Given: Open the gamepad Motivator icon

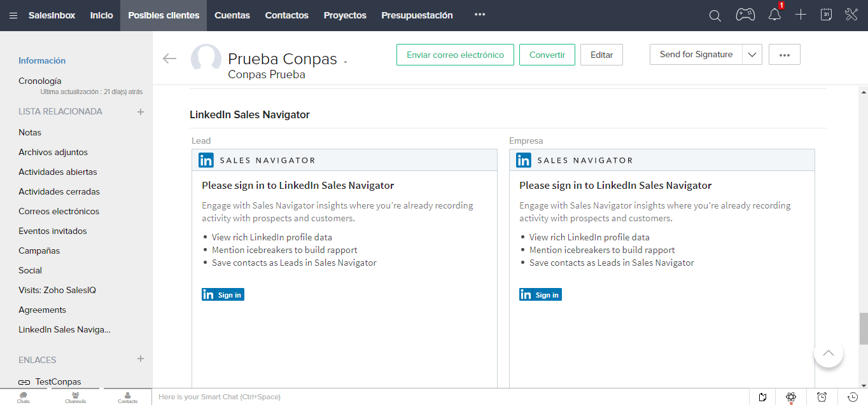Looking at the screenshot, I should 745,15.
